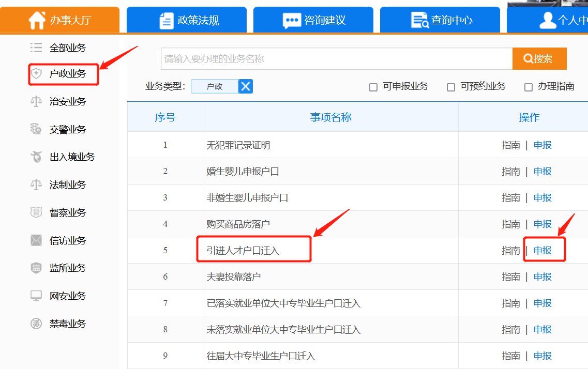Click the 治安业务 scales icon
The image size is (588, 369).
pos(36,101)
